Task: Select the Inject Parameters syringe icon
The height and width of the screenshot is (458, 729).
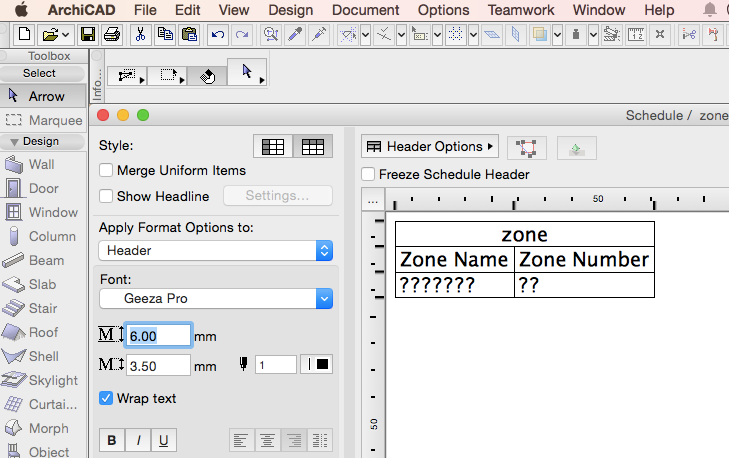Action: (x=319, y=34)
